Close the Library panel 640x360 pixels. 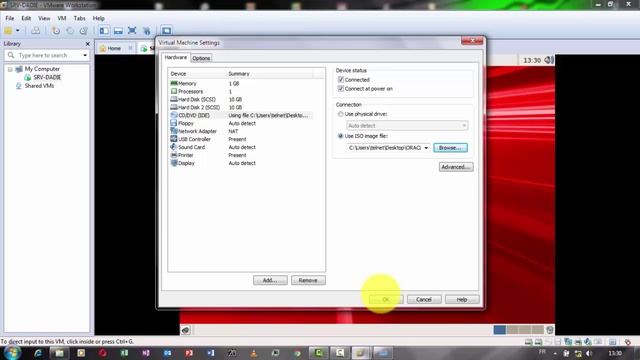click(x=87, y=44)
